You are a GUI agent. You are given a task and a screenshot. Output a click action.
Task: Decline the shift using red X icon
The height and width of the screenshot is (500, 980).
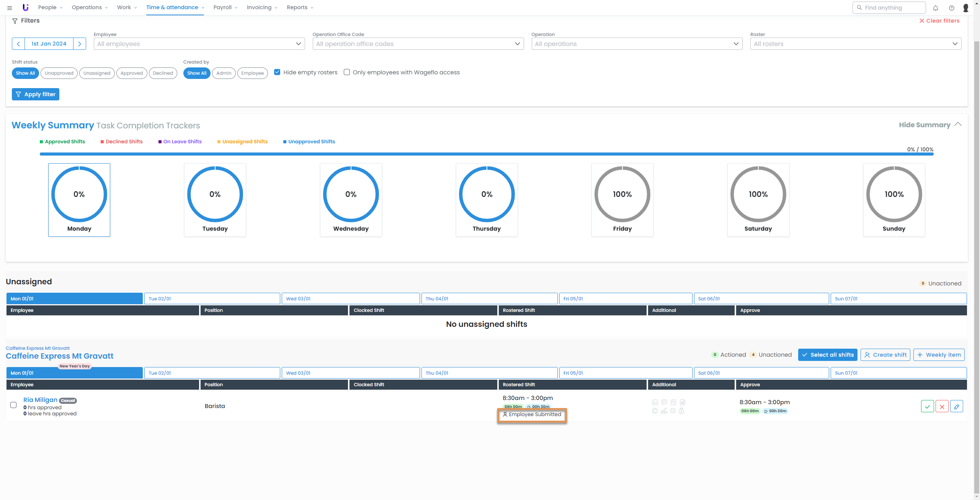[942, 407]
